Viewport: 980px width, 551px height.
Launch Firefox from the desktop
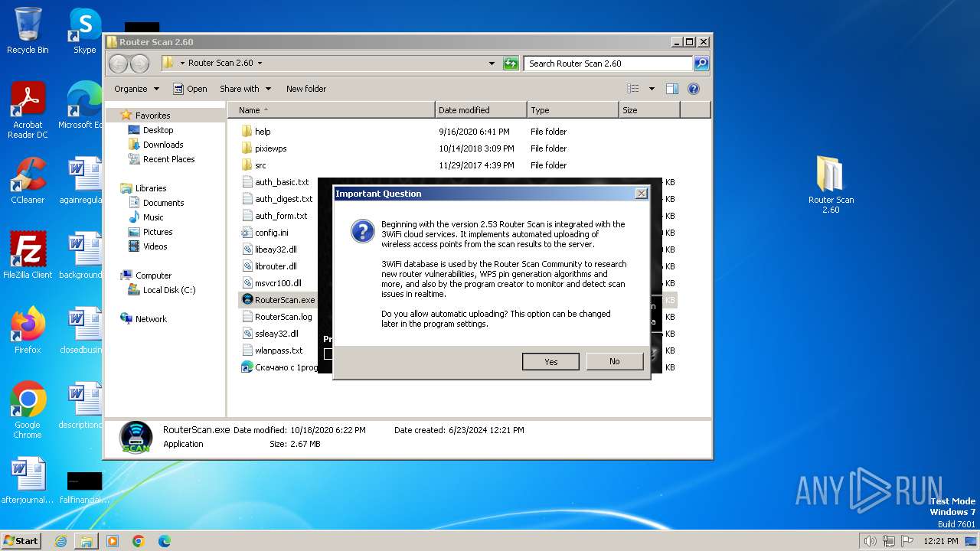pyautogui.click(x=28, y=331)
